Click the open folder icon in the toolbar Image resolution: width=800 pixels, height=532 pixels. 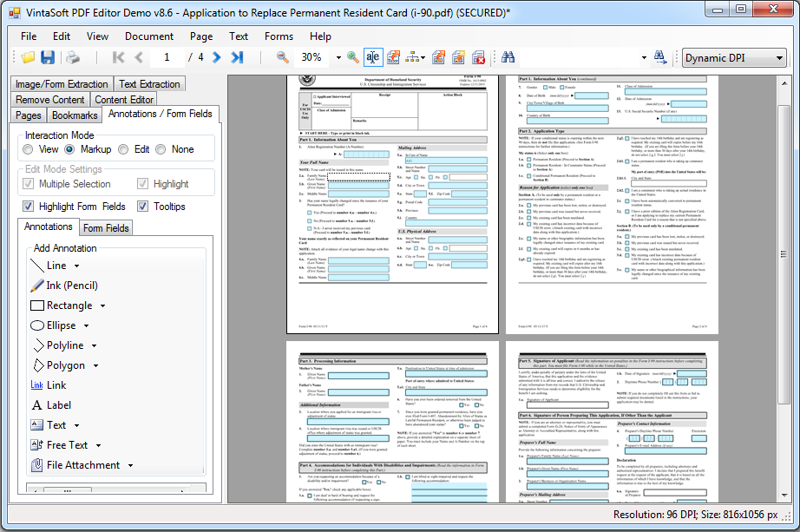tap(28, 57)
